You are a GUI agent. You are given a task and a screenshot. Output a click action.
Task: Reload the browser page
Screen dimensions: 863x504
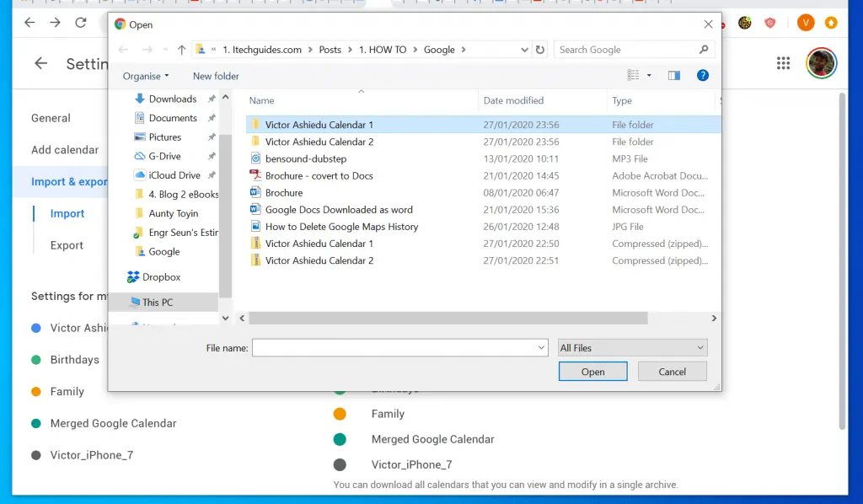(x=81, y=23)
